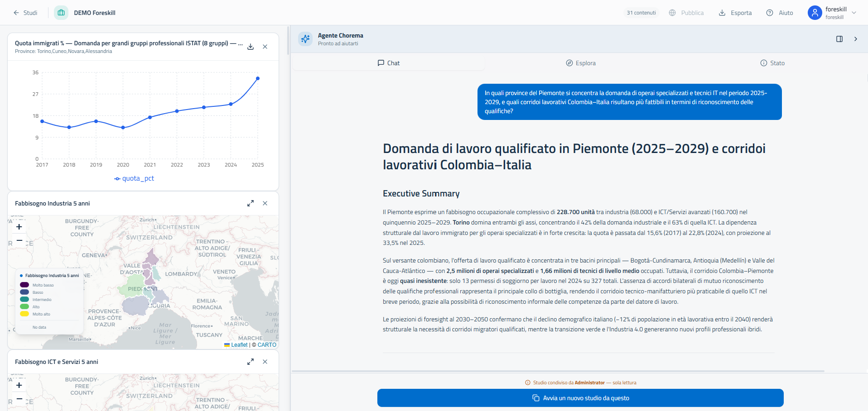
Task: Toggle quota_pct legend series
Action: pos(134,178)
